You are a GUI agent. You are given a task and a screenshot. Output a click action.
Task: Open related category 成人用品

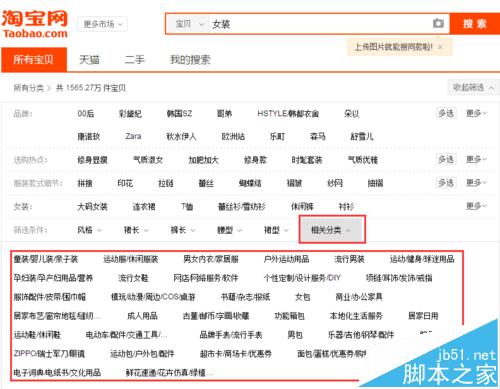(142, 316)
